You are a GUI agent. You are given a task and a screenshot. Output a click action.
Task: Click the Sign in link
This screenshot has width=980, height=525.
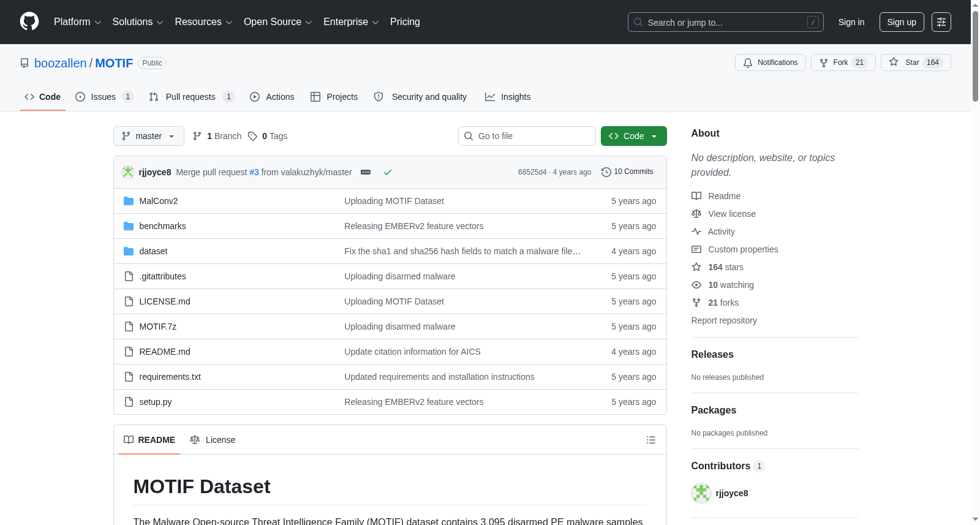(x=851, y=22)
